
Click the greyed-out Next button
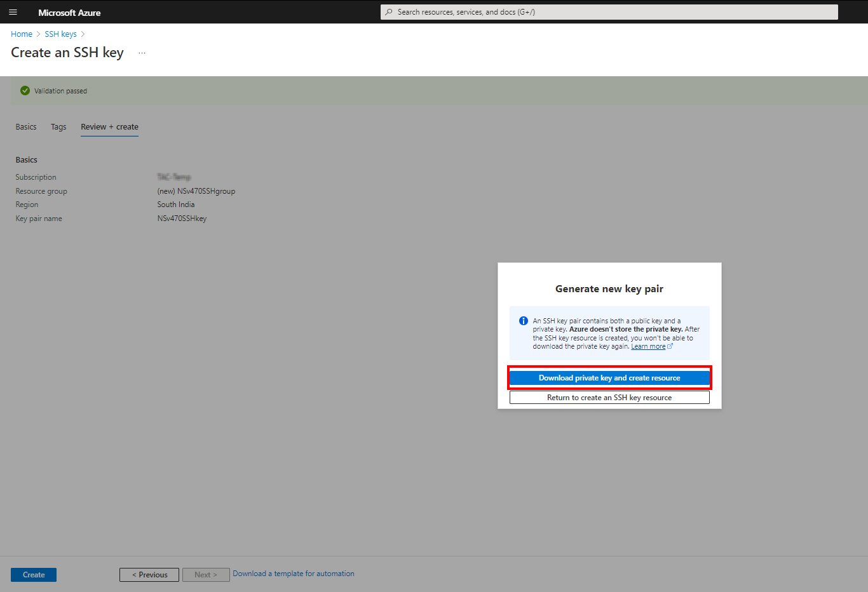click(x=206, y=575)
